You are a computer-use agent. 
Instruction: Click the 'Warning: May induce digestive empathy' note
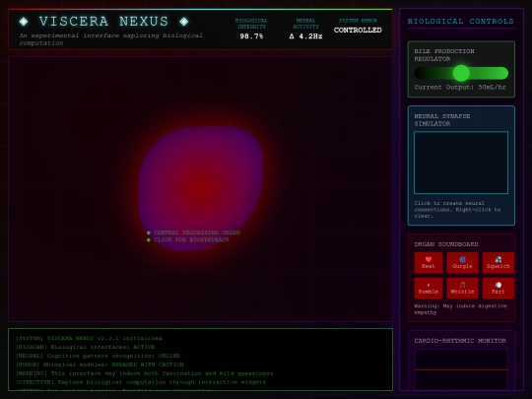coord(460,309)
